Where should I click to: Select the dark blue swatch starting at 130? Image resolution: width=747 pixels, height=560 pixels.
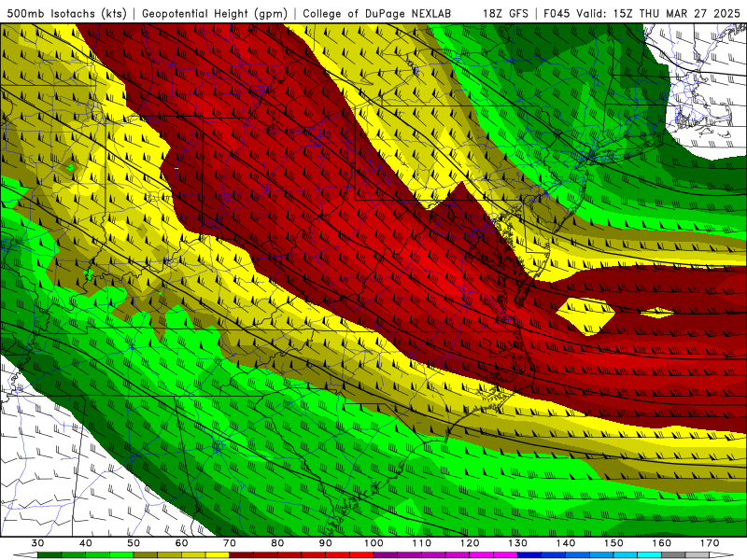(529, 555)
